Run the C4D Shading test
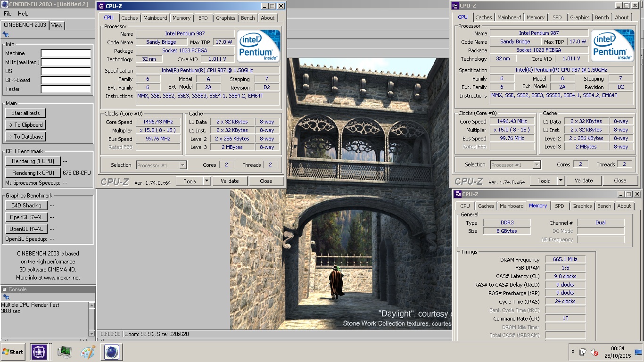644x362 pixels. [x=26, y=206]
